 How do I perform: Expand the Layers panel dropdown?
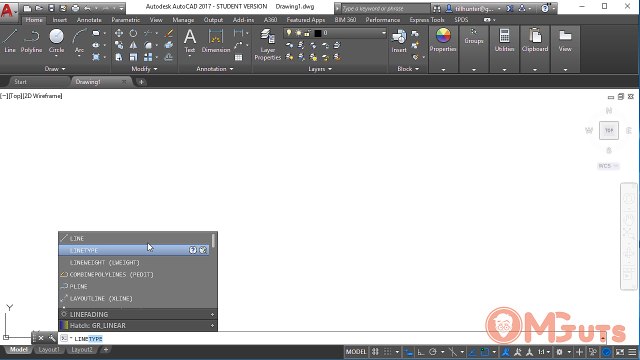320,69
